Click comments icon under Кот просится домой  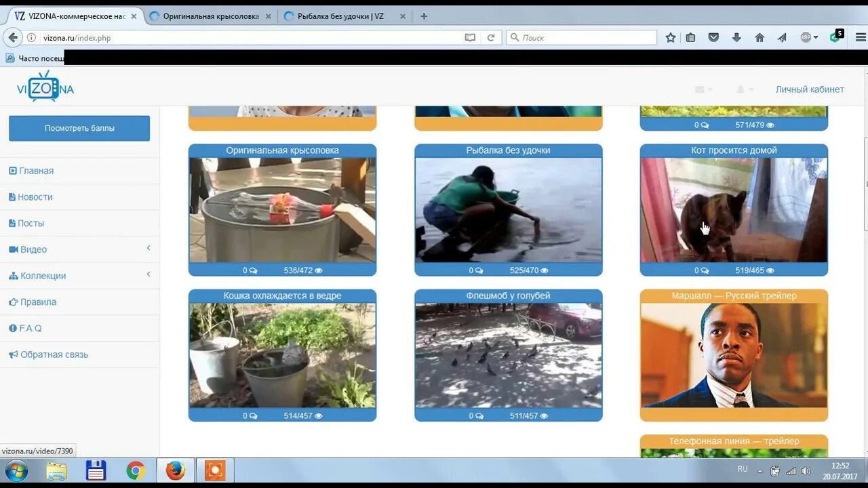point(705,270)
